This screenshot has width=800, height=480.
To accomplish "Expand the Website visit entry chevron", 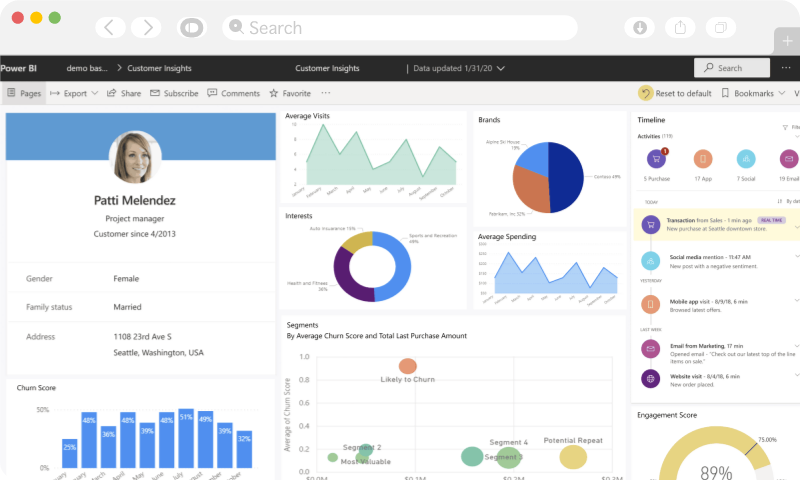I will point(796,375).
